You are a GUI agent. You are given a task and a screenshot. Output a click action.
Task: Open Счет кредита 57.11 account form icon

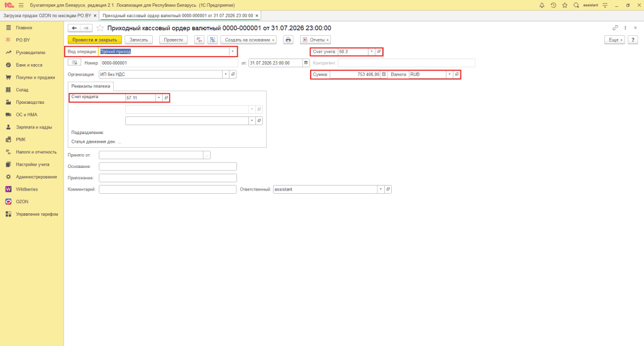pos(166,98)
